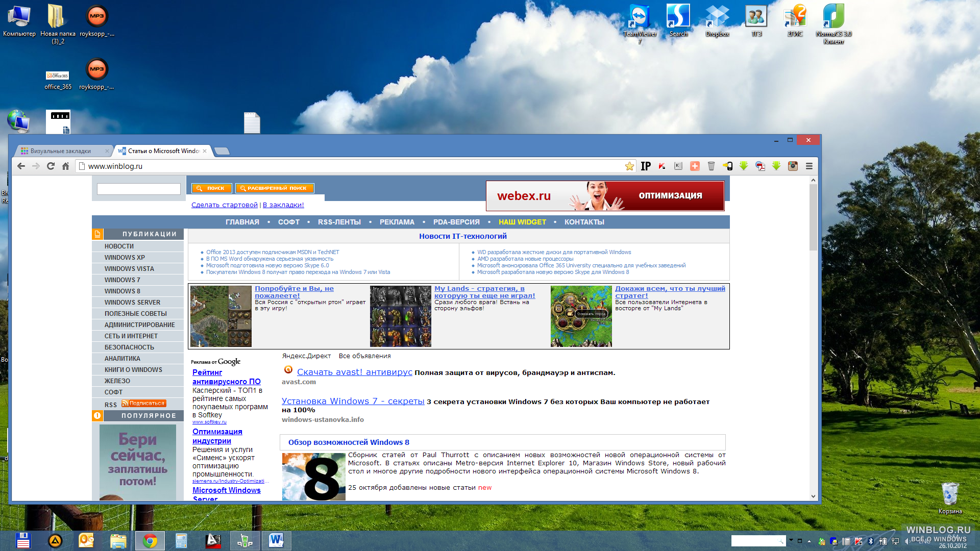Switch to the Визуальные закладки tab

pos(64,151)
